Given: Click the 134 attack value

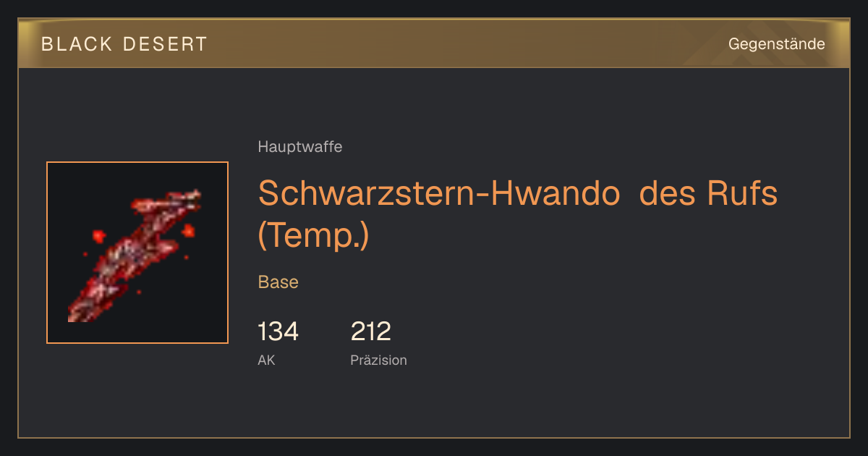Looking at the screenshot, I should 278,332.
